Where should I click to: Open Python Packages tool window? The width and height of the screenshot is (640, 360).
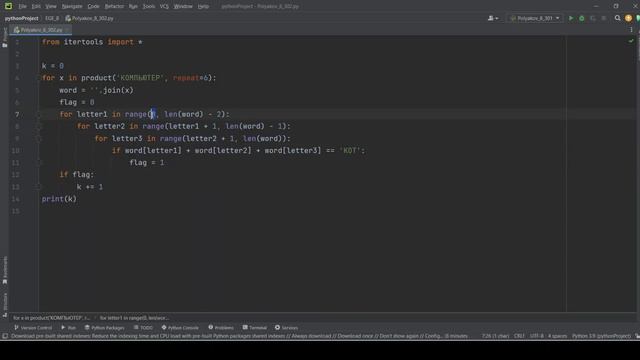104,328
